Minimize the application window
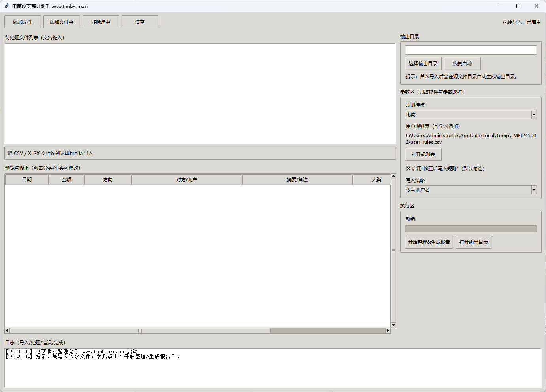546x392 pixels. (501, 6)
